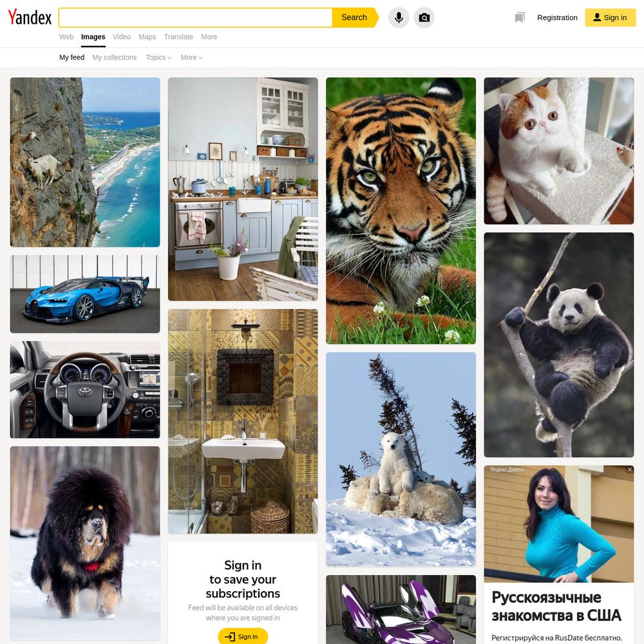The height and width of the screenshot is (644, 644).
Task: Expand the More dropdown beside Topics
Action: click(191, 57)
